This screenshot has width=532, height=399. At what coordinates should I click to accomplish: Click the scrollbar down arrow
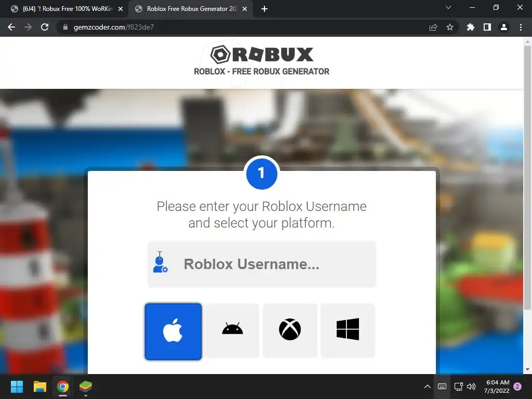(x=527, y=369)
